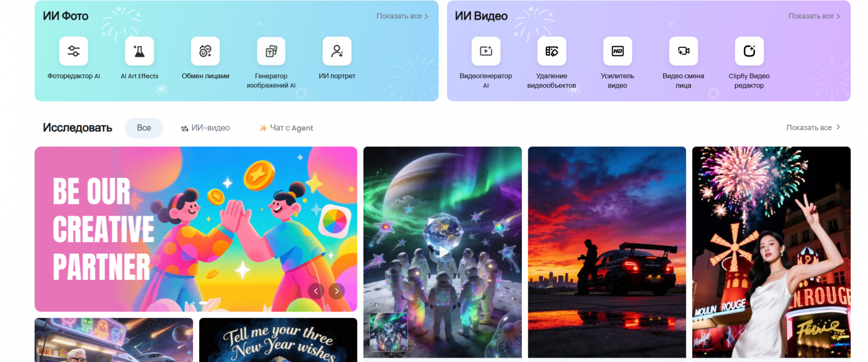
Task: Select Удаление видеообъектов icon
Action: (552, 51)
